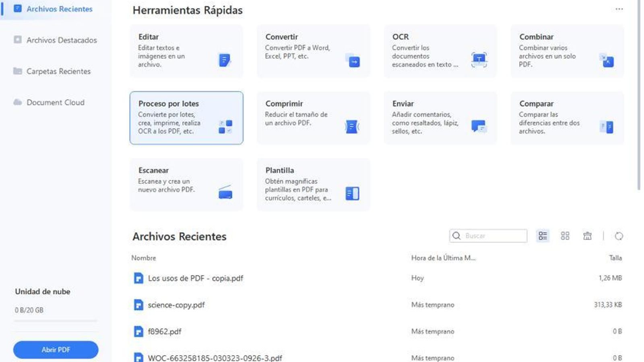Open Archivos Destacados in sidebar
Screen dimensions: 644x362
[61, 40]
